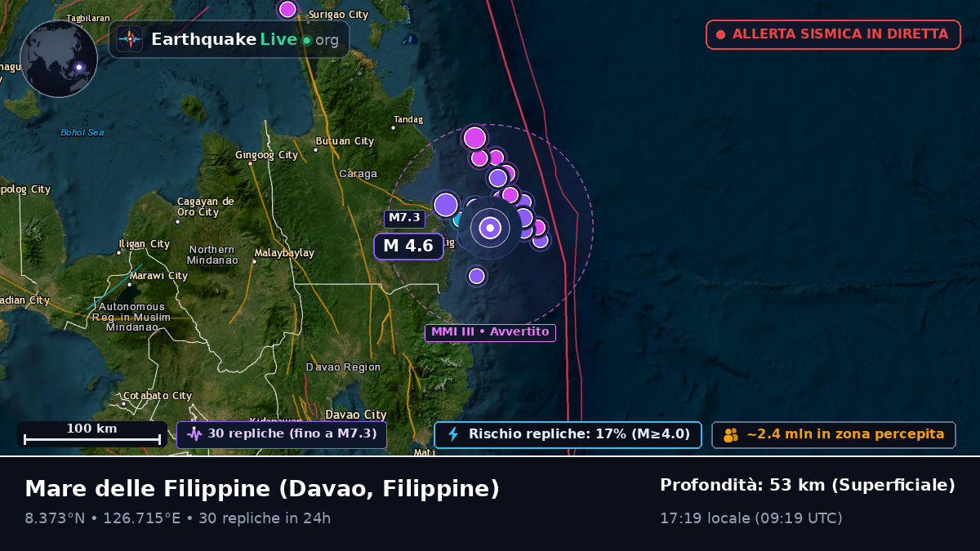Click the ~2.4 mln in zona percepita badge

point(833,434)
